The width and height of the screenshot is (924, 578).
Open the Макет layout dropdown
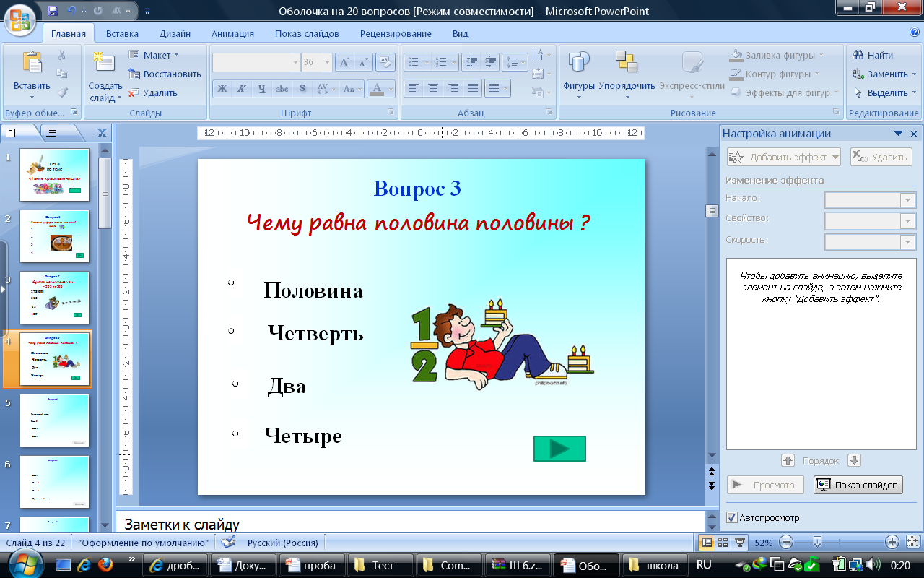pos(154,55)
